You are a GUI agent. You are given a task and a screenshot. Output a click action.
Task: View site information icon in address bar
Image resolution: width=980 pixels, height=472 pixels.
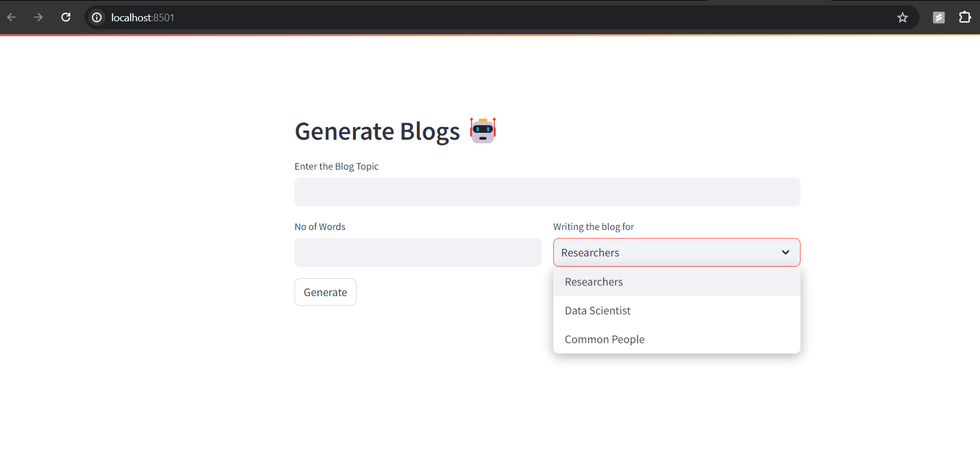(97, 18)
